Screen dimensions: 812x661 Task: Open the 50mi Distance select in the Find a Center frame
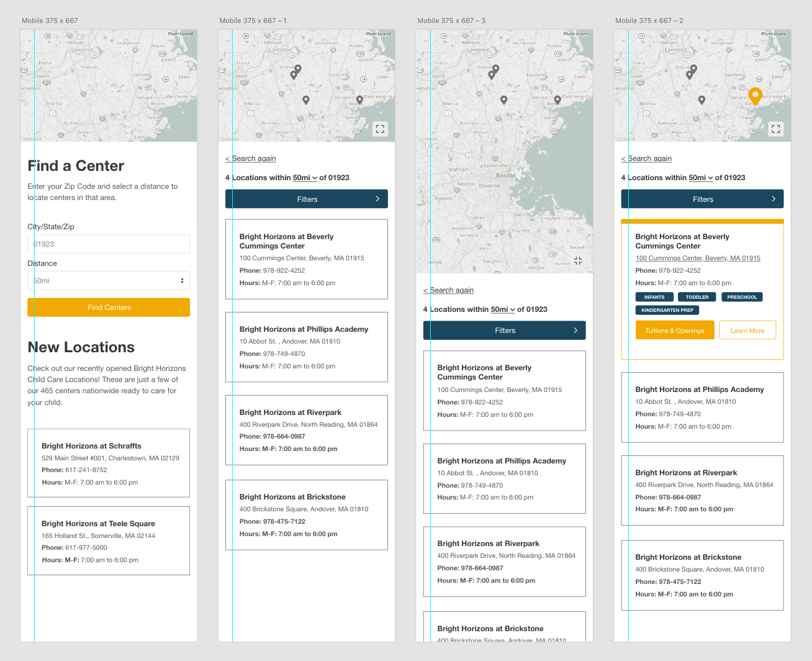[x=109, y=281]
